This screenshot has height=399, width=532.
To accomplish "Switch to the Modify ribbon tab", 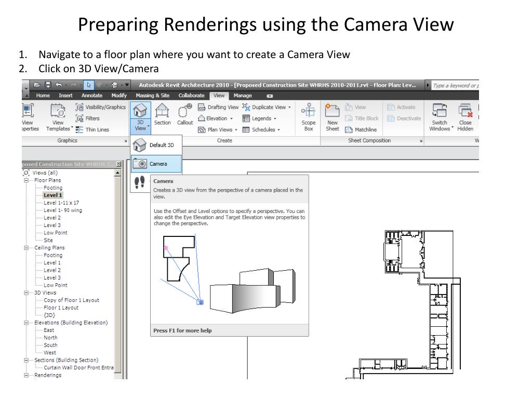I will point(119,96).
